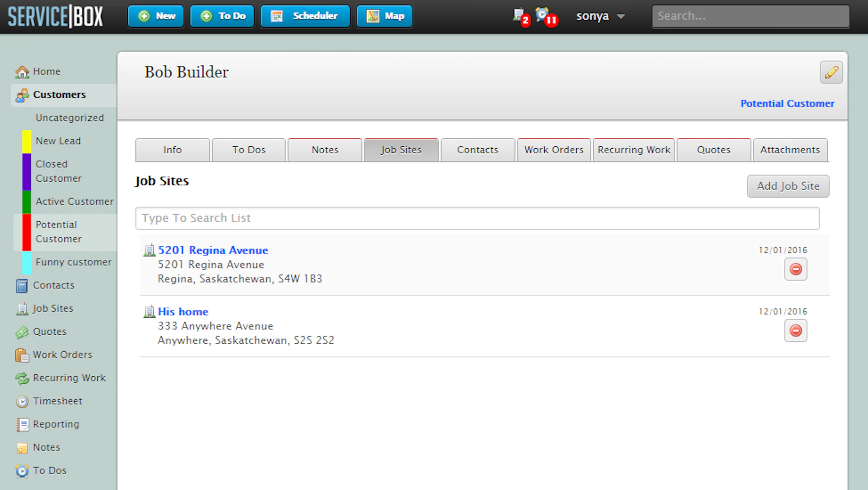The image size is (868, 490).
Task: Open Quotes in the sidebar
Action: pos(41,332)
